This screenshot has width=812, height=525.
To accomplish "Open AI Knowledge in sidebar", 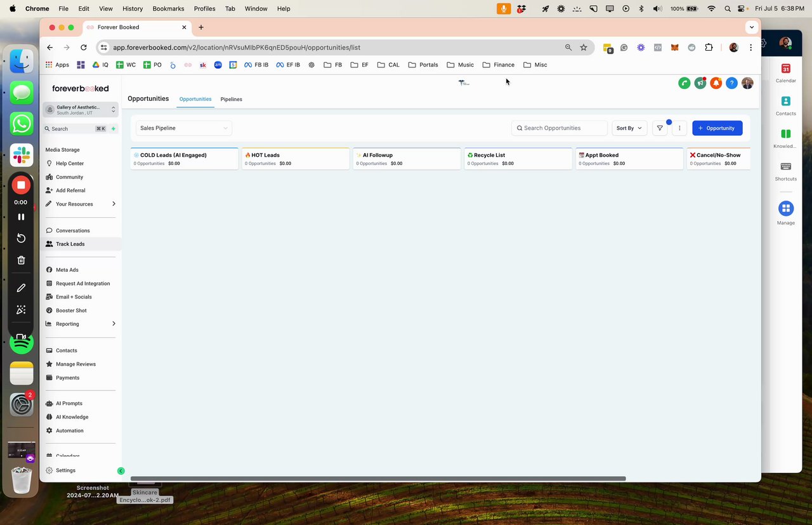I will click(x=72, y=417).
